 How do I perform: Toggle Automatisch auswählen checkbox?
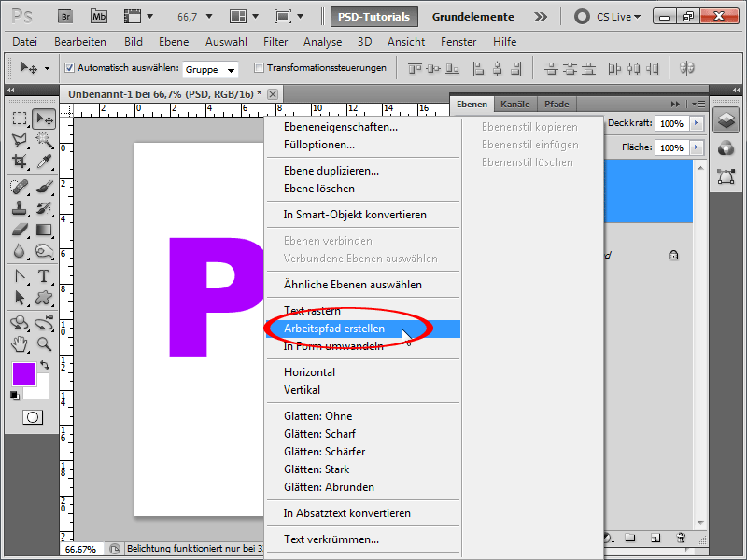coord(69,68)
